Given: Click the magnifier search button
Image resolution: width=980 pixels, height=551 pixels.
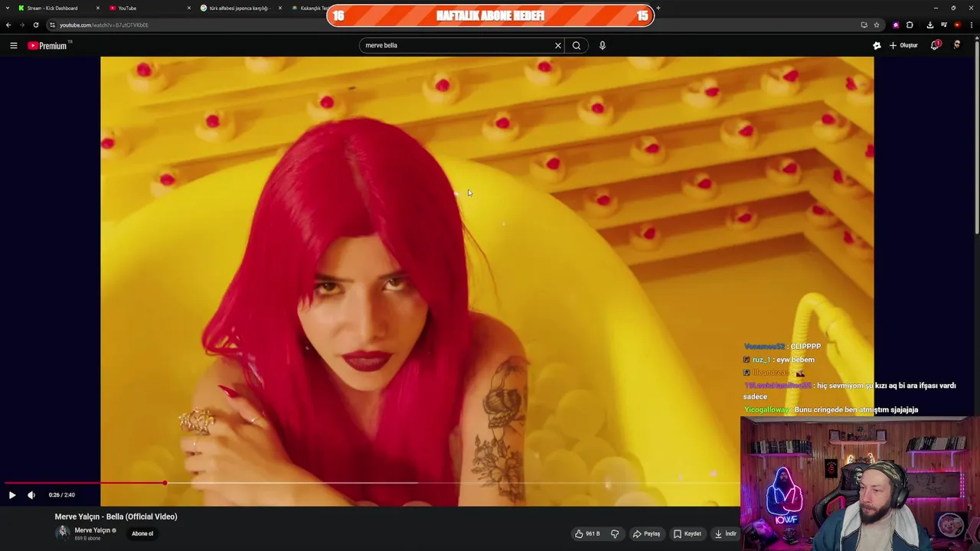Looking at the screenshot, I should [x=577, y=45].
